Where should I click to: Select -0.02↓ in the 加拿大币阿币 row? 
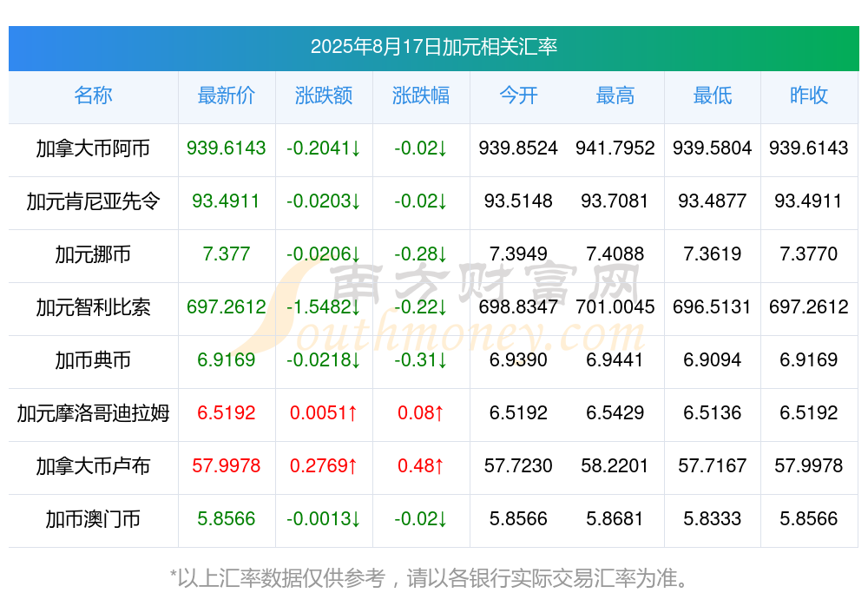click(x=421, y=148)
